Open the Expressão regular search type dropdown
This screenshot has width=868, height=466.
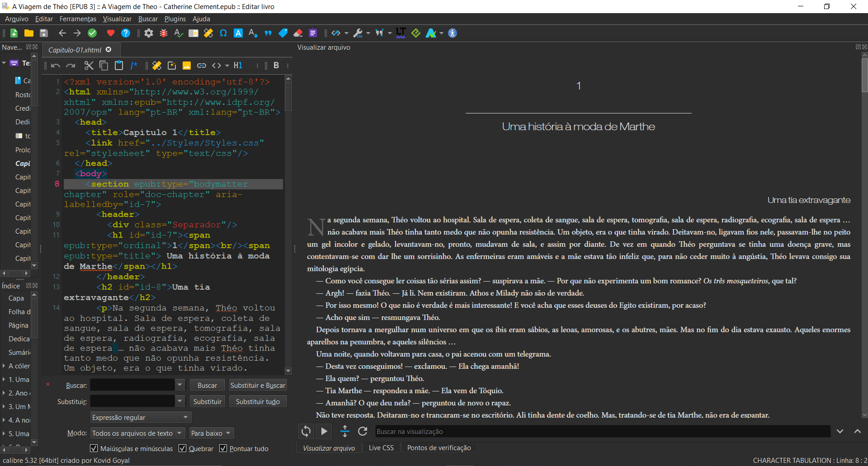click(141, 417)
